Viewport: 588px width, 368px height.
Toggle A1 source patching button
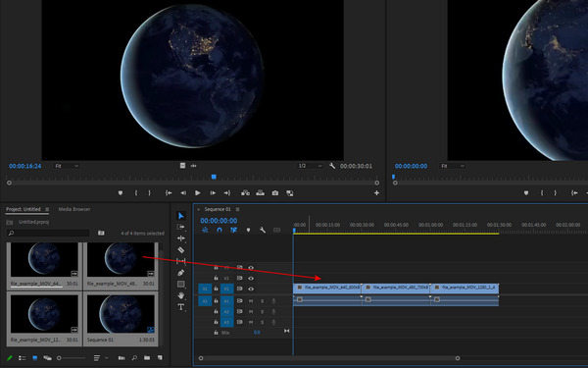[205, 301]
